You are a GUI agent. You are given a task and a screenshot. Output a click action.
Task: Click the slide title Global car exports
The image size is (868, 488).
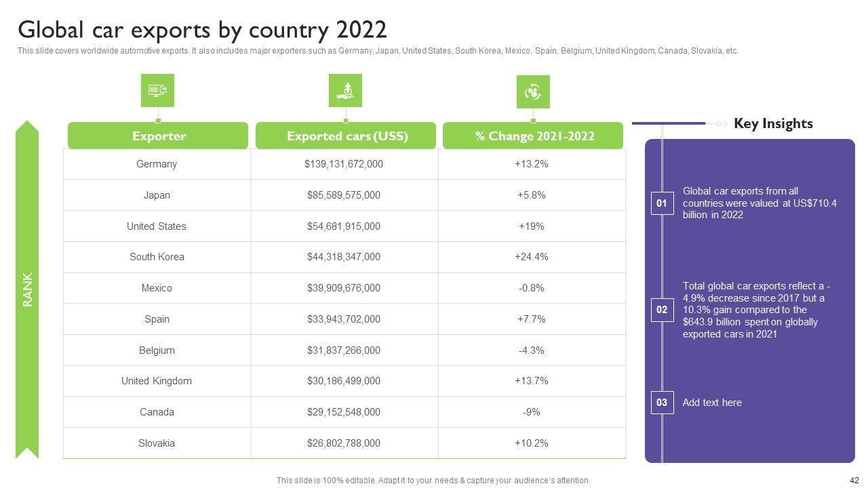(202, 30)
